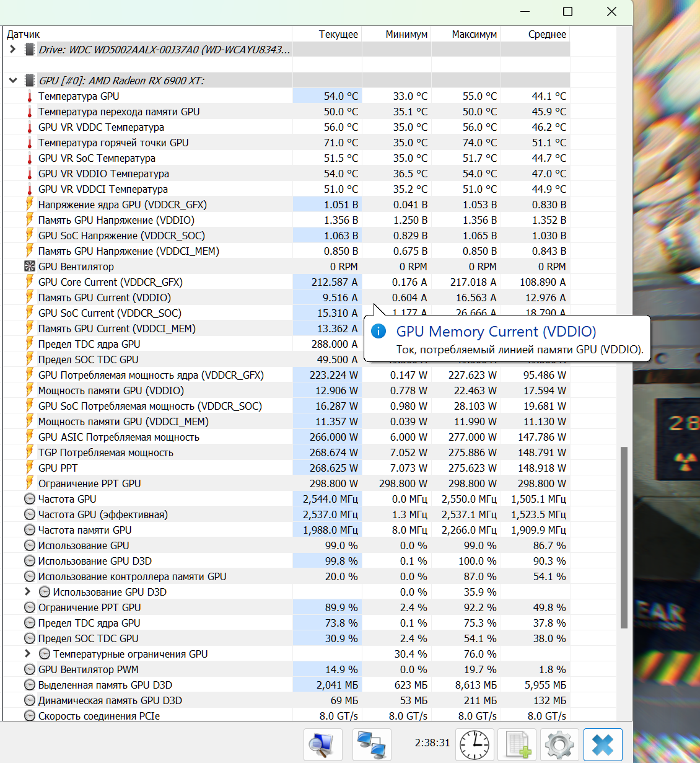Open sensor settings via the gear icon
This screenshot has width=700, height=763.
pos(559,744)
